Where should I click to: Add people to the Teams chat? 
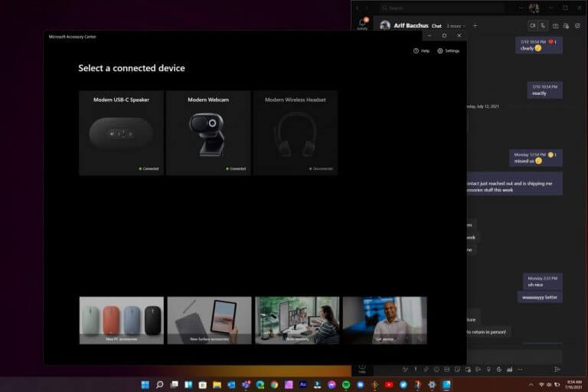(x=567, y=26)
